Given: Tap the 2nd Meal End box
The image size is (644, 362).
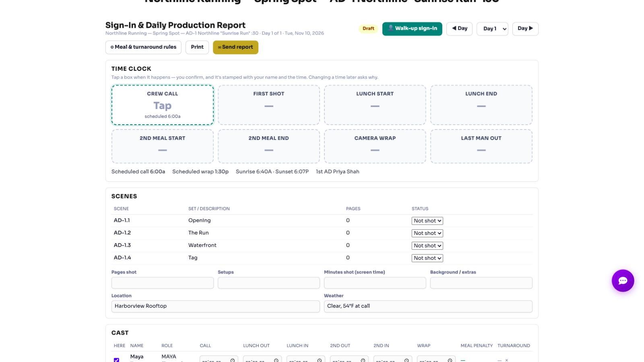Looking at the screenshot, I should pos(269,146).
